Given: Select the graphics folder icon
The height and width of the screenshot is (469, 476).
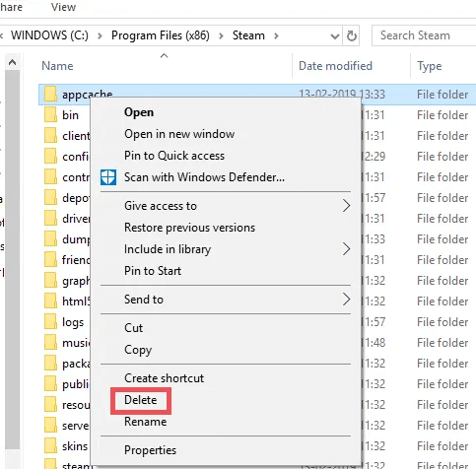Looking at the screenshot, I should 50,281.
